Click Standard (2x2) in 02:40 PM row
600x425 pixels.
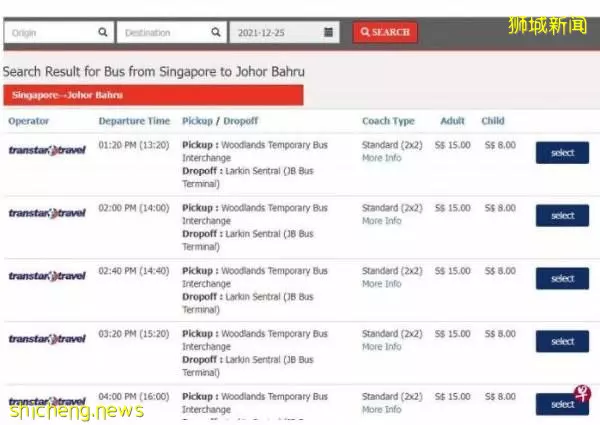[392, 271]
